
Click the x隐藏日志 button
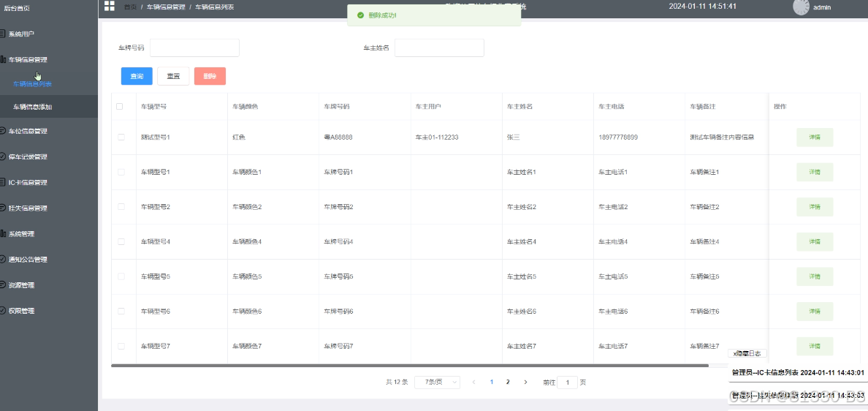click(747, 353)
